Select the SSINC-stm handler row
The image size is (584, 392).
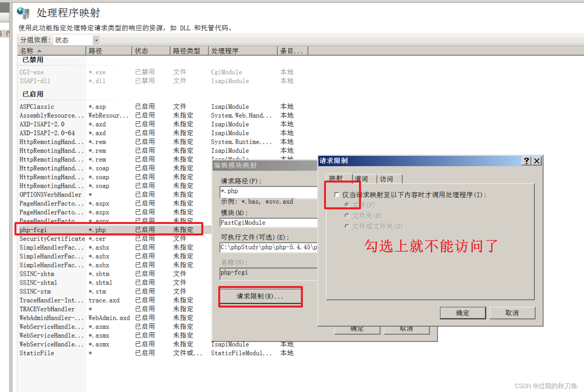(114, 292)
